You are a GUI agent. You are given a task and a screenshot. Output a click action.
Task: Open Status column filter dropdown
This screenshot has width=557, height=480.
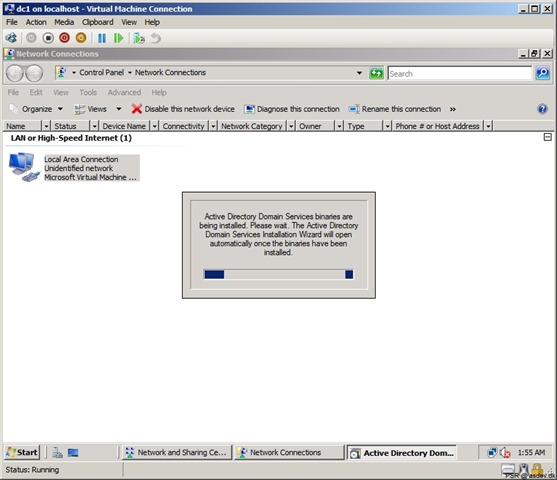click(94, 126)
